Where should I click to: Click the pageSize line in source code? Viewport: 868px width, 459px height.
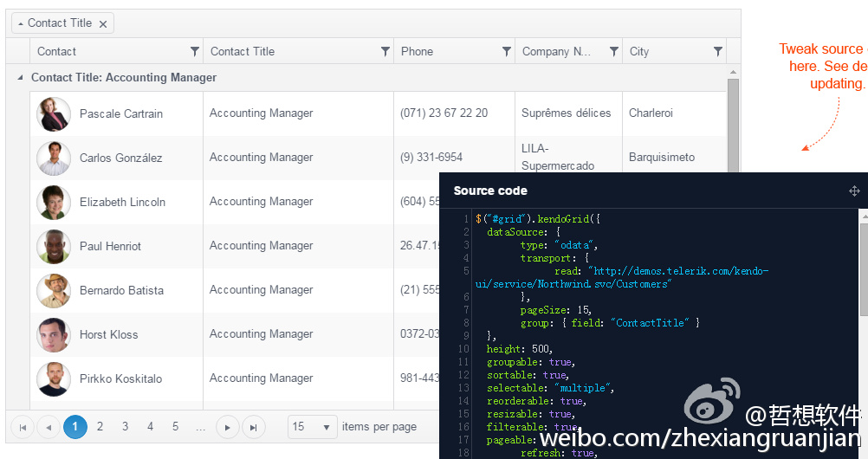tap(556, 310)
